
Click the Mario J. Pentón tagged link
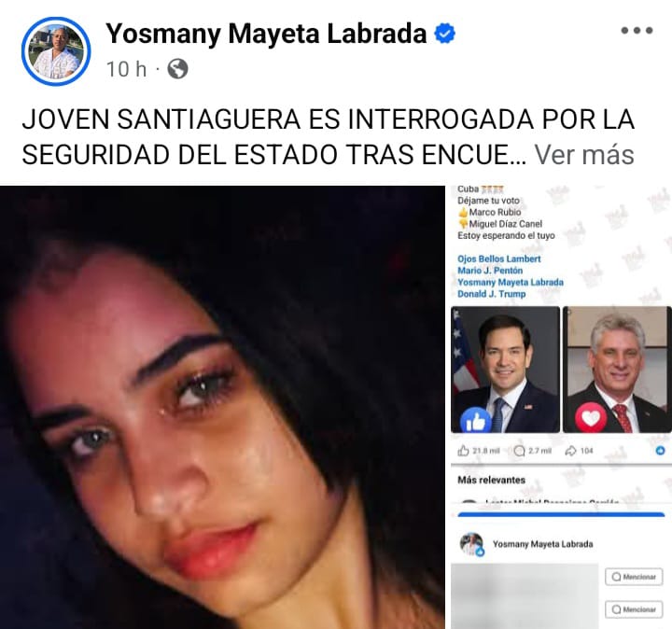(490, 271)
